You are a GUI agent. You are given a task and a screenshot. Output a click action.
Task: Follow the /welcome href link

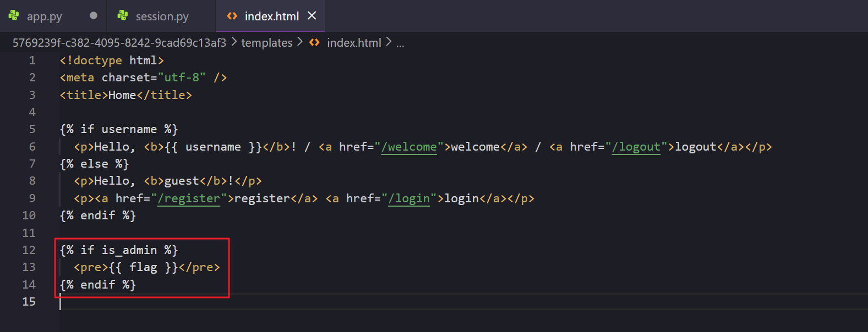click(409, 147)
